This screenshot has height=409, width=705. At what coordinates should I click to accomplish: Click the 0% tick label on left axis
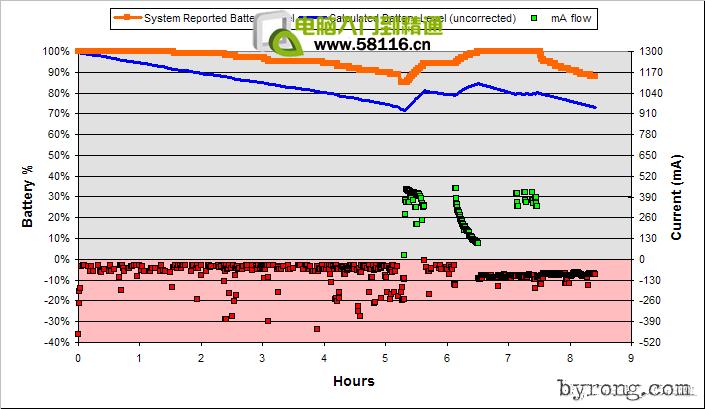[61, 259]
